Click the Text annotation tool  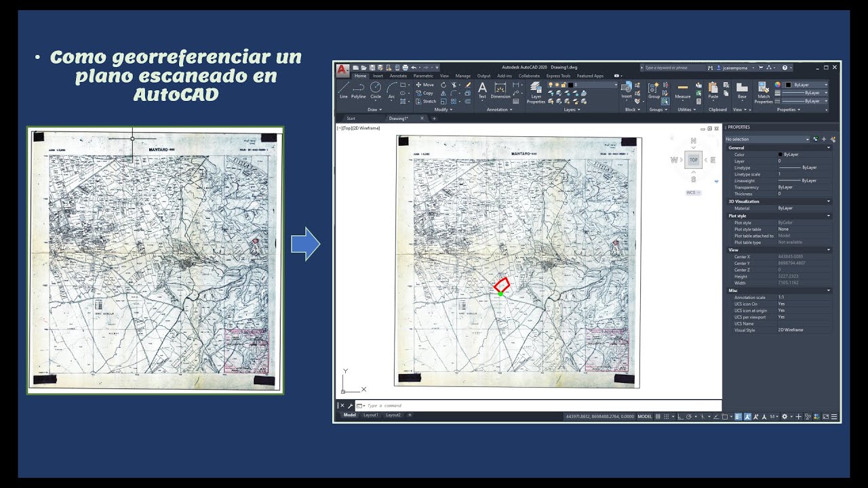482,89
